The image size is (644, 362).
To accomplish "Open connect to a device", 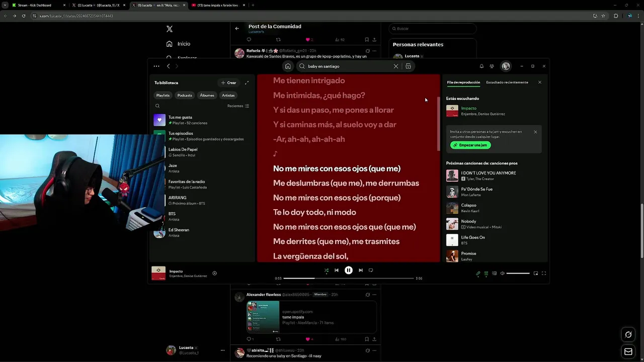I will 494,274.
